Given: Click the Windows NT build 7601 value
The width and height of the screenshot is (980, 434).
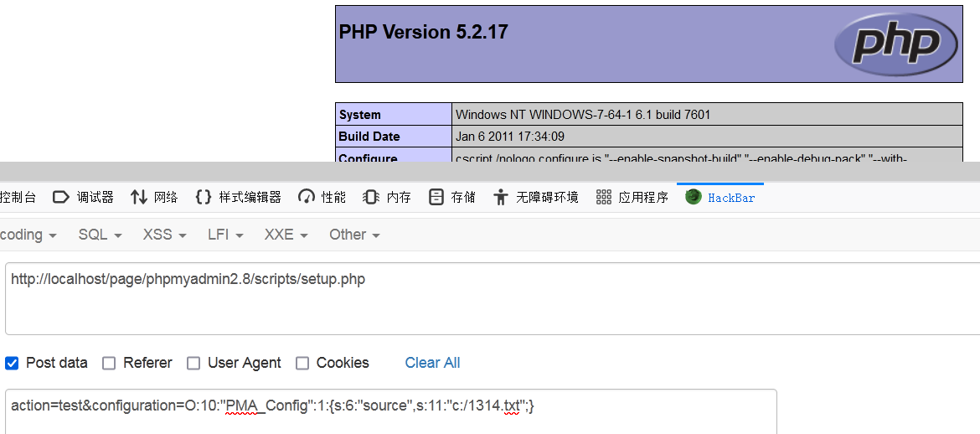Looking at the screenshot, I should pyautogui.click(x=583, y=115).
